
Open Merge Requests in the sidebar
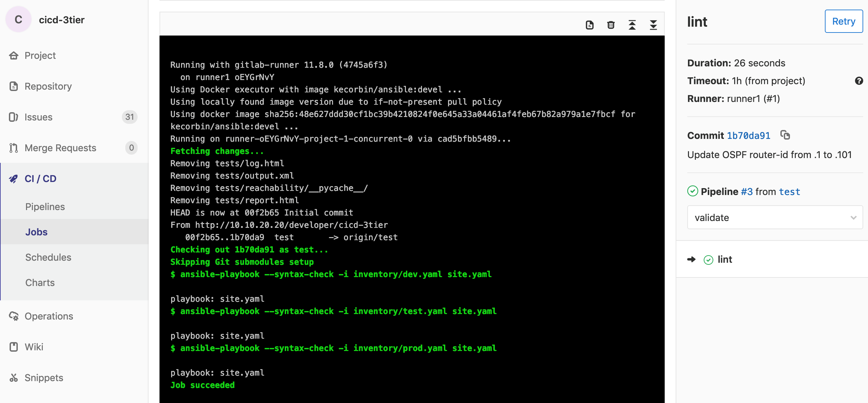pyautogui.click(x=60, y=148)
